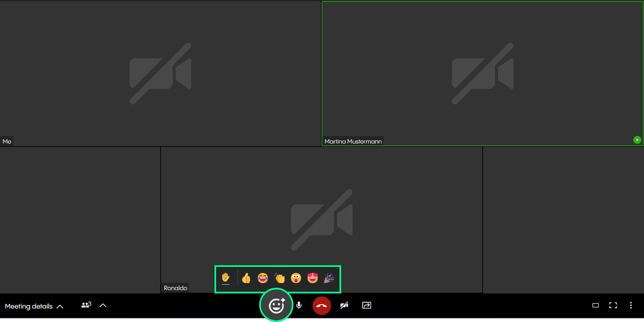Screen dimensions: 644x322
Task: Mute the microphone
Action: (299, 305)
